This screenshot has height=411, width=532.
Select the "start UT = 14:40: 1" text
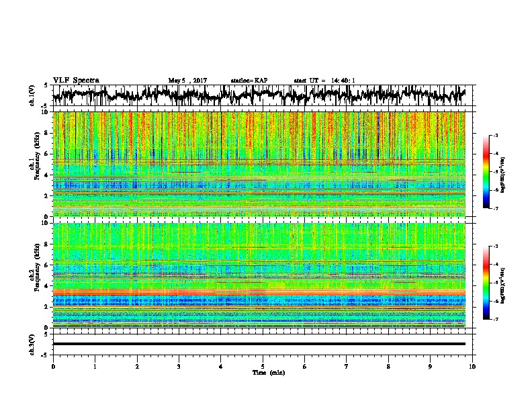(324, 81)
